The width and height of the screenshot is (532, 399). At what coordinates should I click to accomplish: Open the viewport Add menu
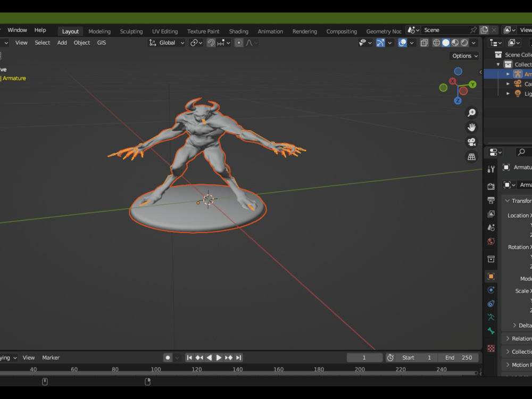click(62, 43)
